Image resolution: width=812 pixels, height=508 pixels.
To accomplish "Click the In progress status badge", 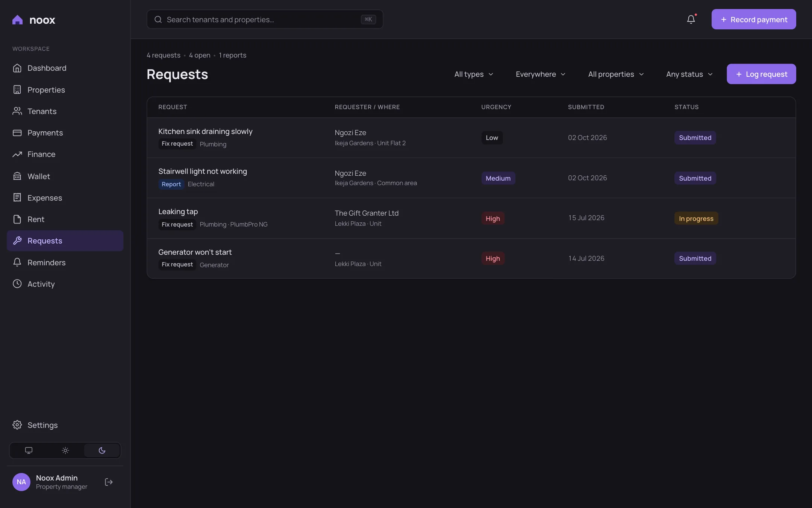I will click(696, 218).
